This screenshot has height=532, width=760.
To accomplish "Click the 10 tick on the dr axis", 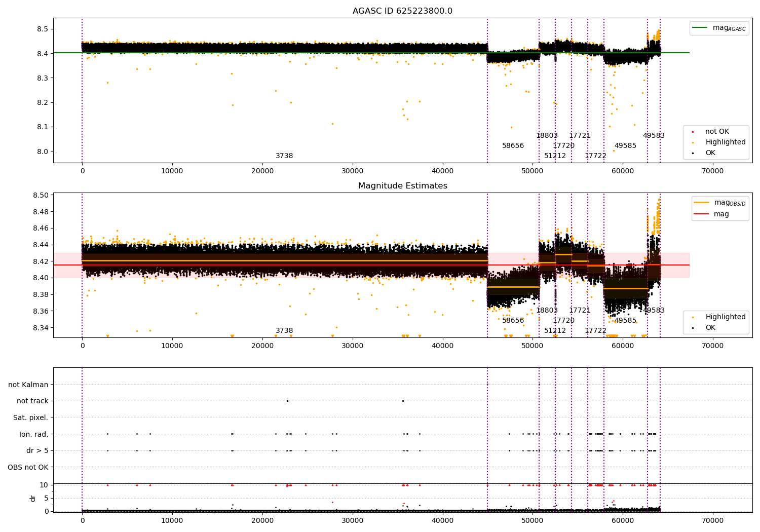I will (x=44, y=485).
